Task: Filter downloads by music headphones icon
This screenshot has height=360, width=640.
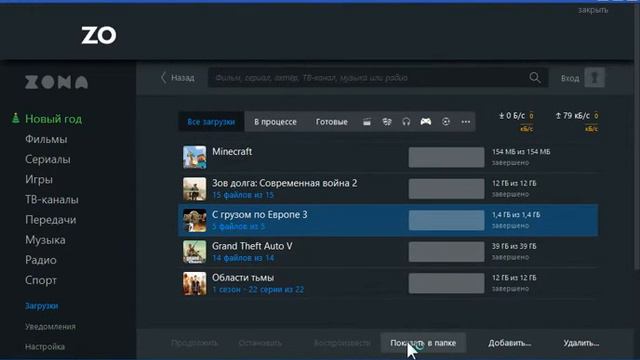Action: click(x=406, y=122)
